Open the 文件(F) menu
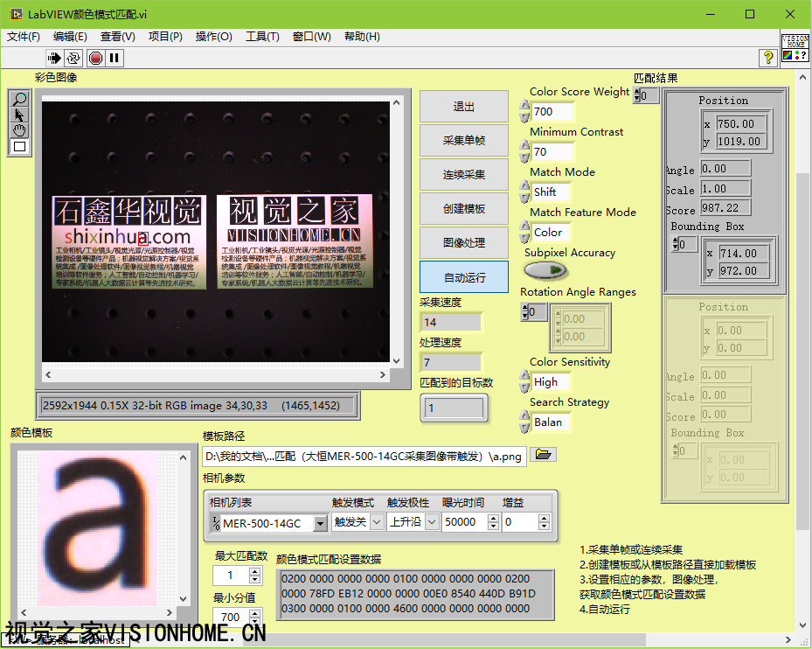 [24, 37]
